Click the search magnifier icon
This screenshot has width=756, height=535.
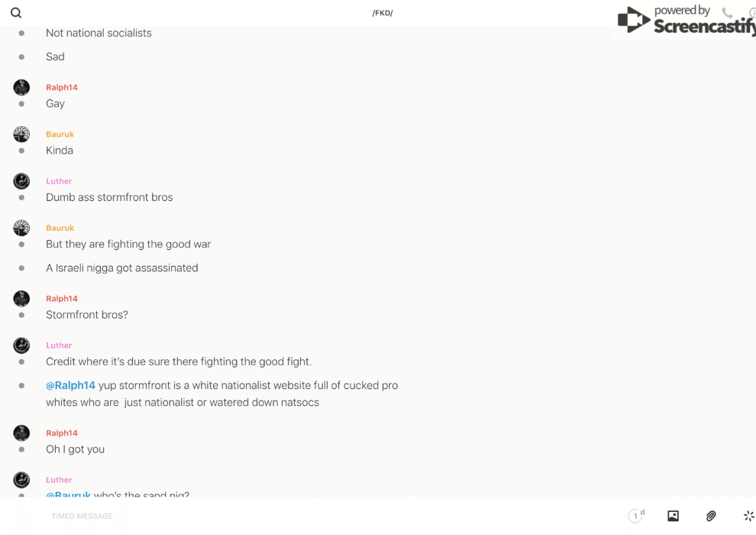point(16,13)
